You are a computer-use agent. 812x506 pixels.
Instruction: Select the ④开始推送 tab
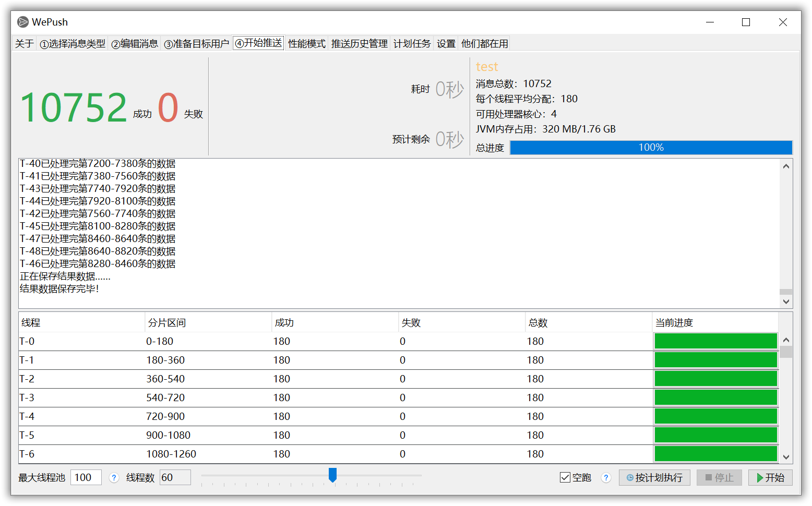tap(258, 43)
